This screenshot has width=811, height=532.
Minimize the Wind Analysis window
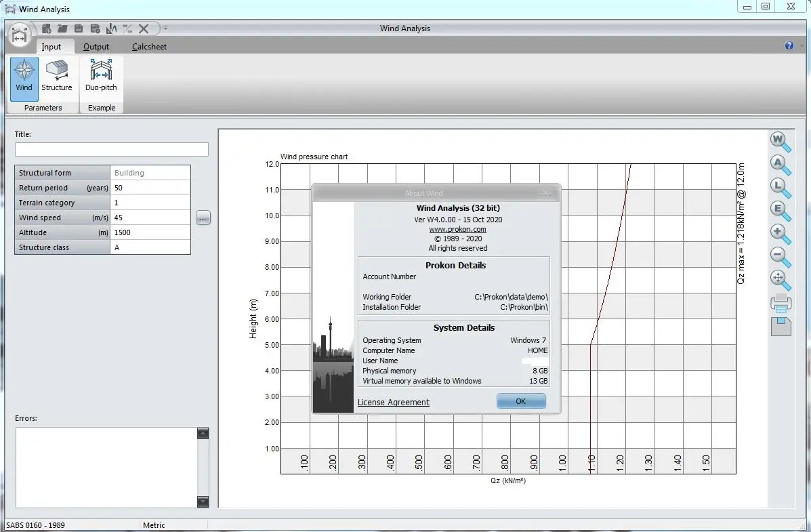pos(747,7)
